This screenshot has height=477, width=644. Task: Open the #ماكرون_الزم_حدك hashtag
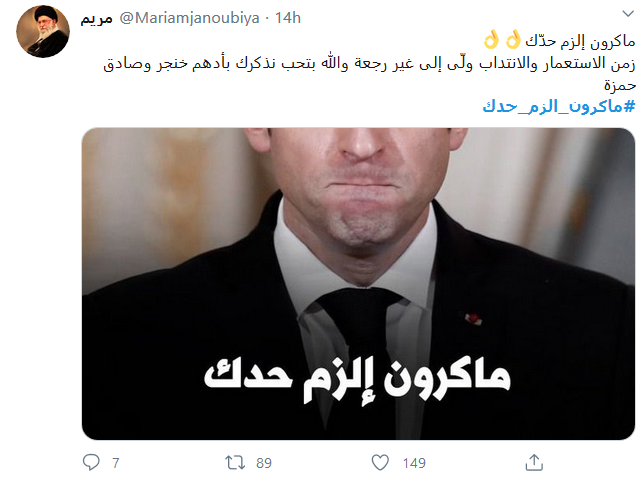[x=559, y=106]
